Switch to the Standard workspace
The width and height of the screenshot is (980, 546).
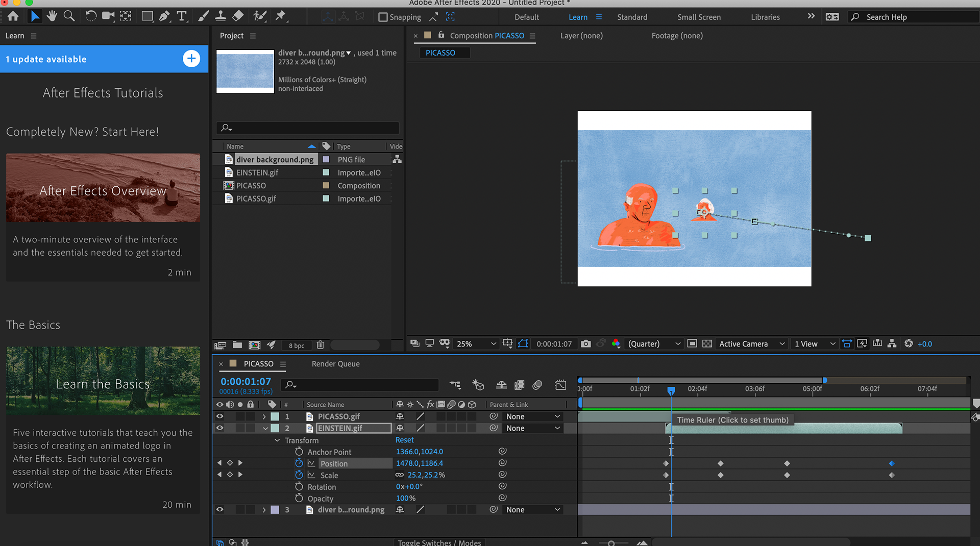pyautogui.click(x=632, y=17)
